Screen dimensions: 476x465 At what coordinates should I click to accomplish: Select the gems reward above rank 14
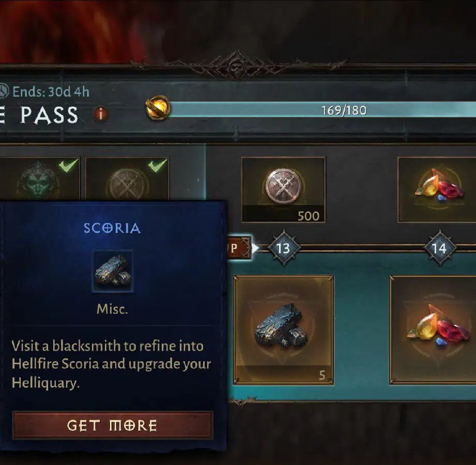click(437, 190)
